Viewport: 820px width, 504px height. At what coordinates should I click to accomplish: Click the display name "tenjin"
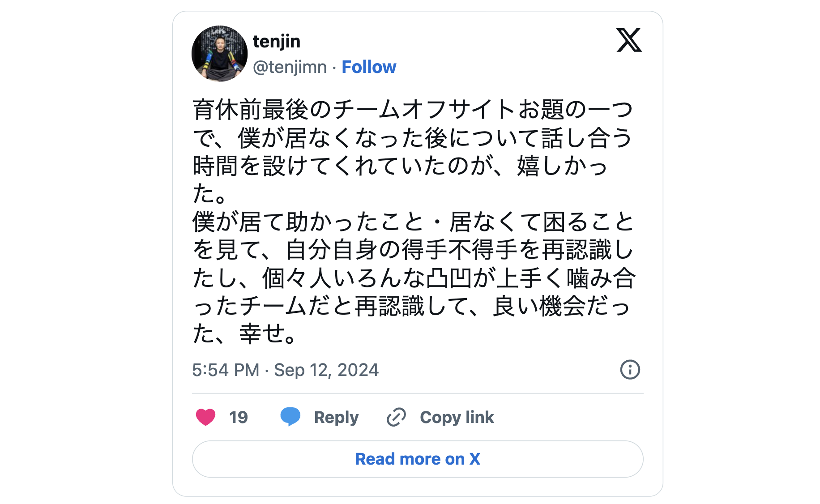[276, 41]
